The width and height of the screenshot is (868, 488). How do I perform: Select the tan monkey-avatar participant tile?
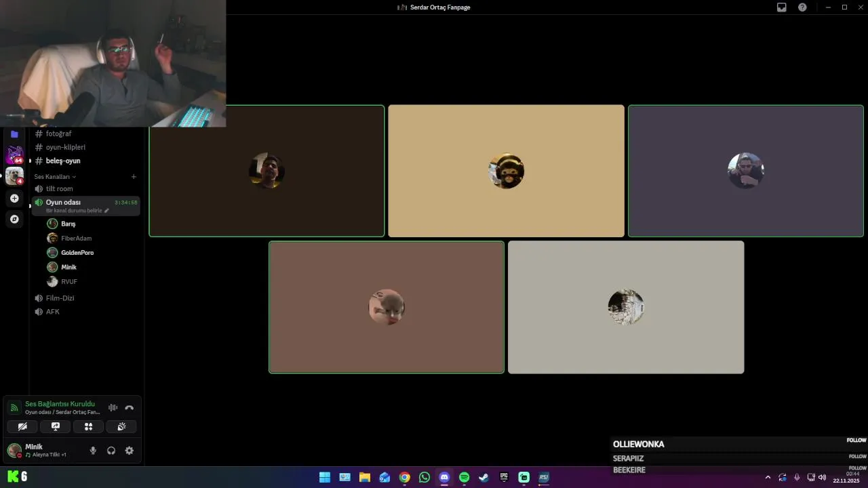[x=506, y=171]
